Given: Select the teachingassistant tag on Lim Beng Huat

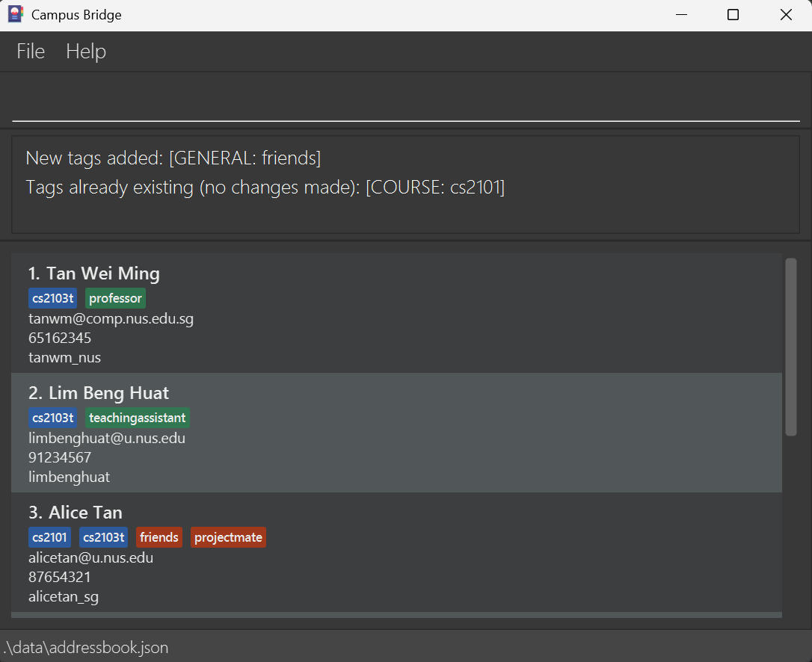Looking at the screenshot, I should coord(137,417).
